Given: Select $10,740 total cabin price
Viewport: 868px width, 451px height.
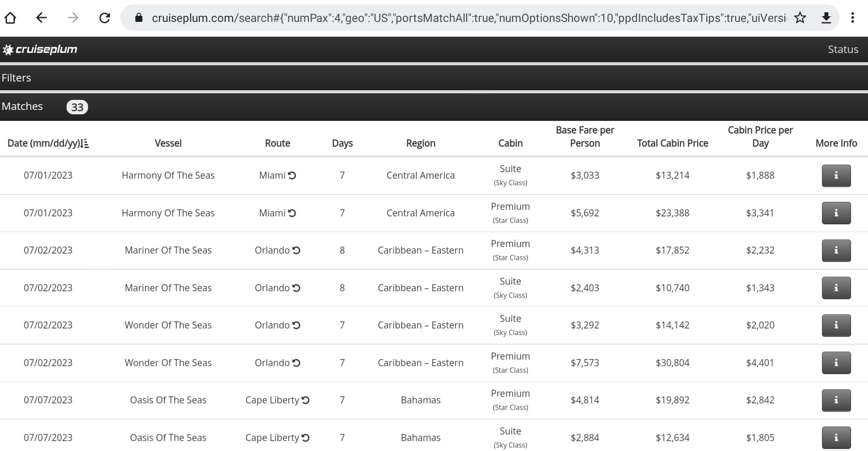Looking at the screenshot, I should (673, 288).
